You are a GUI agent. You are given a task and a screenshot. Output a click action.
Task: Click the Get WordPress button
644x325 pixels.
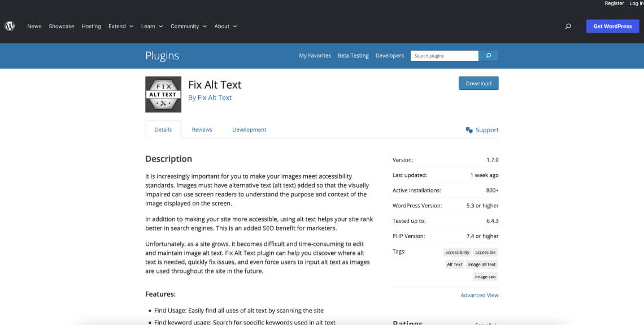tap(612, 26)
